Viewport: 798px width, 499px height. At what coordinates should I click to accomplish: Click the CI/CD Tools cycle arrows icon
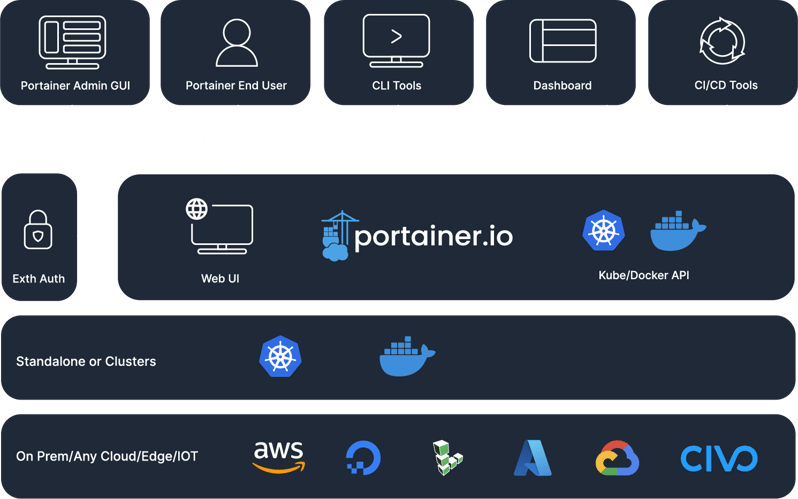point(722,41)
